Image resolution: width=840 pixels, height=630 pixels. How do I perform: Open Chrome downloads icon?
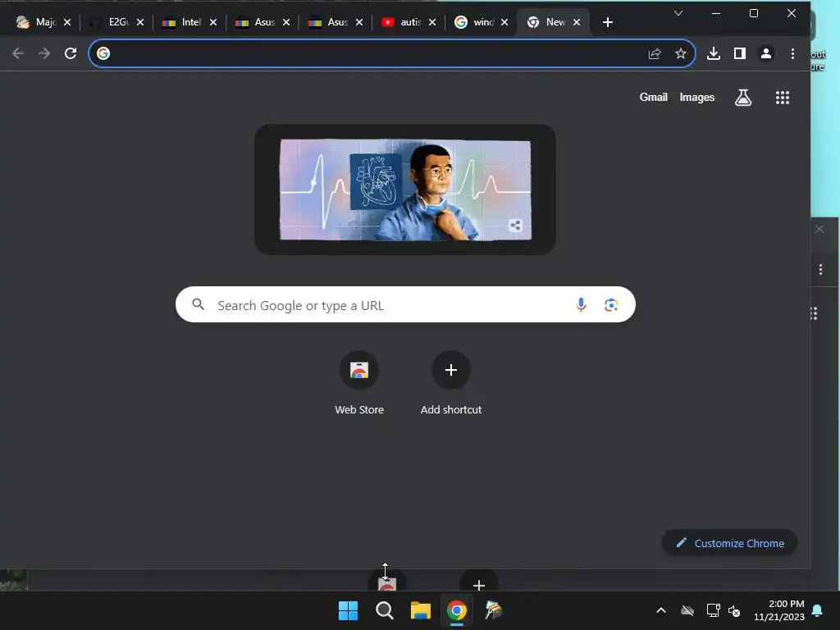[714, 53]
